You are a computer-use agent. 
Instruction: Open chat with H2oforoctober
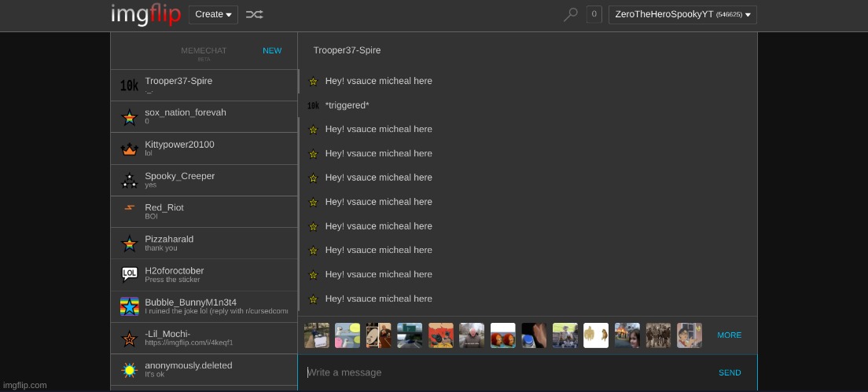point(204,275)
